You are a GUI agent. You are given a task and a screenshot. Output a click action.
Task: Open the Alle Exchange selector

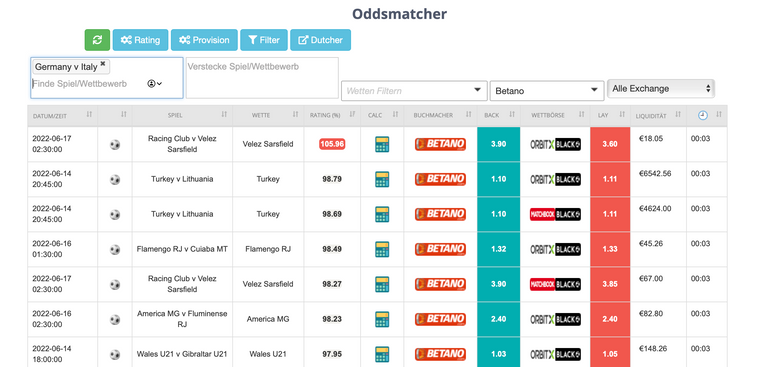661,89
